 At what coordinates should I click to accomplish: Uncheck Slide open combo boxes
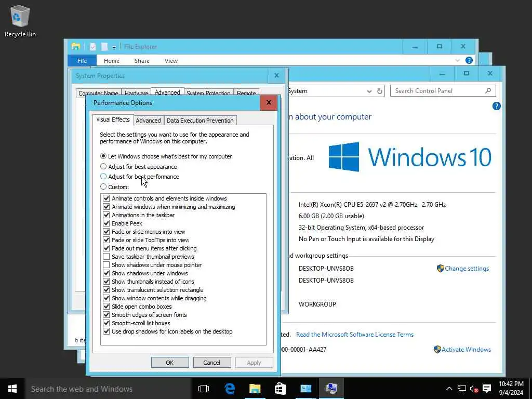coord(106,307)
